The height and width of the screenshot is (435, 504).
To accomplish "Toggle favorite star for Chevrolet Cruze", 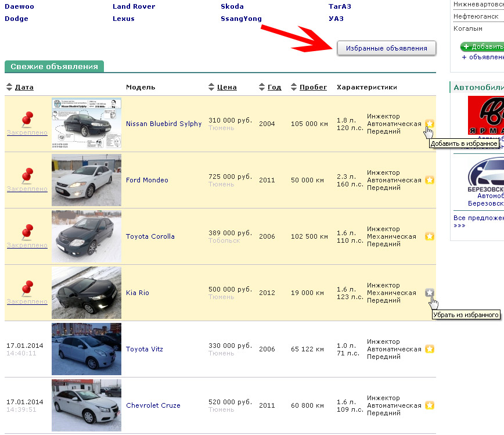I will coord(430,405).
